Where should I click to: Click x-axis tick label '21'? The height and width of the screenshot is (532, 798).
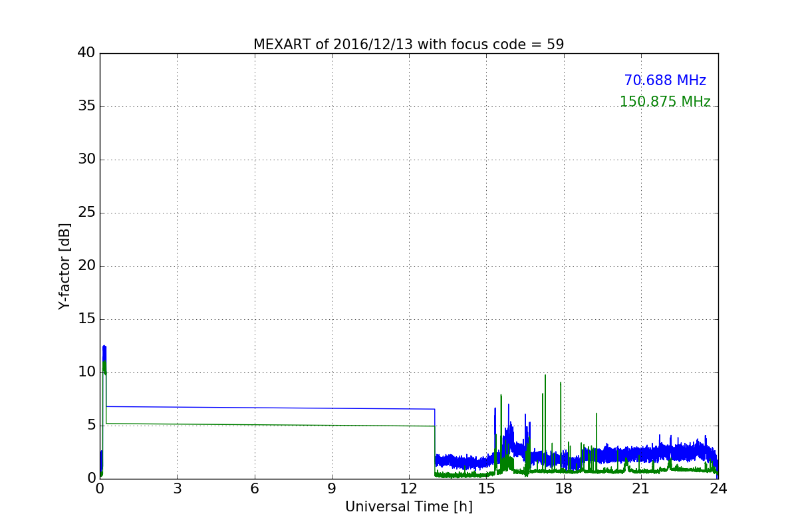click(641, 489)
